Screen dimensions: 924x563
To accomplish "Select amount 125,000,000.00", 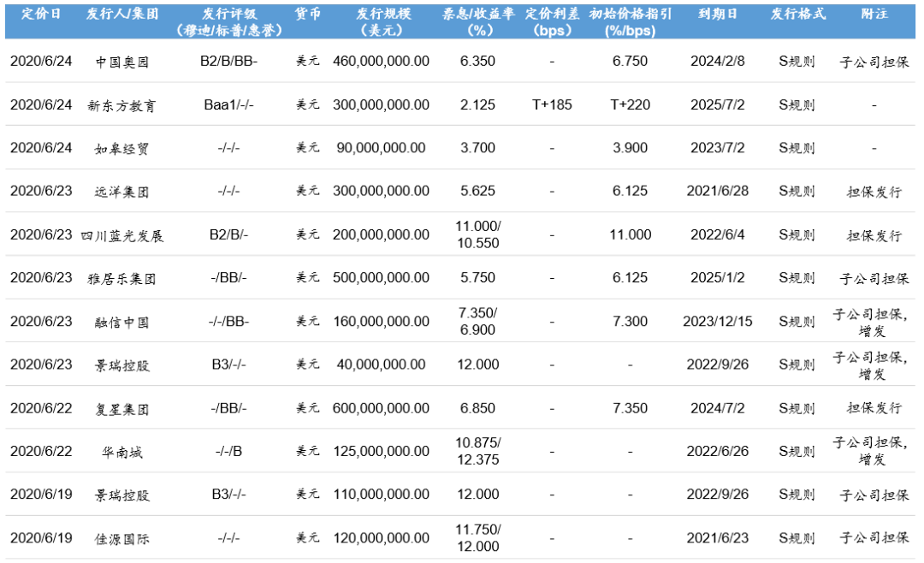I will [x=382, y=452].
